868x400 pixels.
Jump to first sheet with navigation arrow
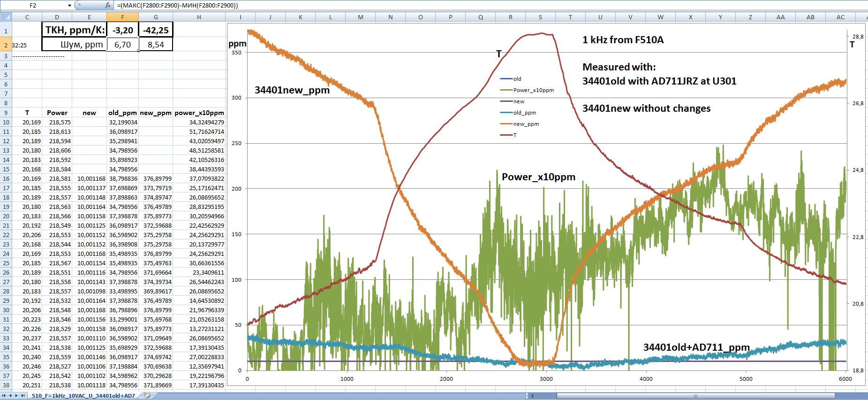pos(4,396)
